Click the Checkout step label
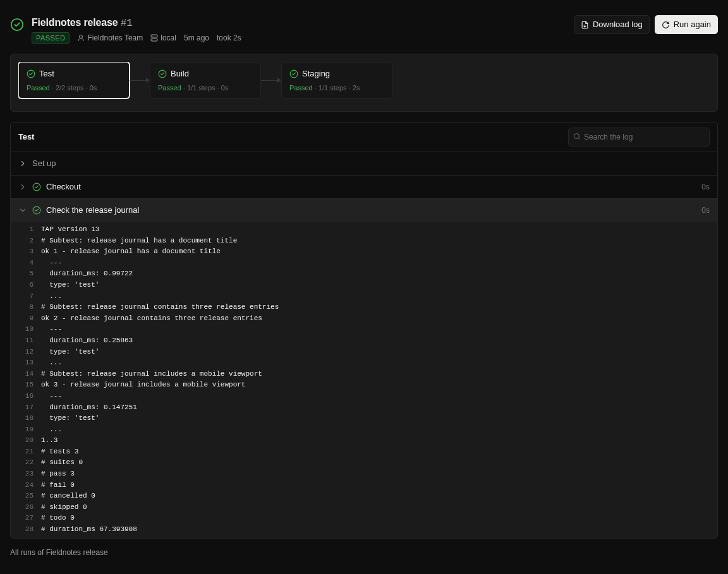This screenshot has height=574, width=728. [x=64, y=187]
